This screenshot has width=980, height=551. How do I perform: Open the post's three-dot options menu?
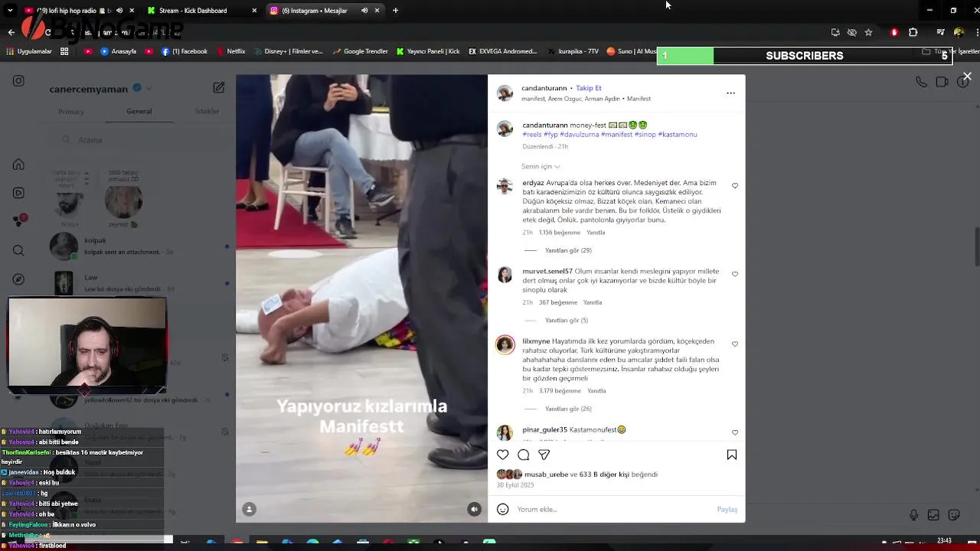(730, 93)
